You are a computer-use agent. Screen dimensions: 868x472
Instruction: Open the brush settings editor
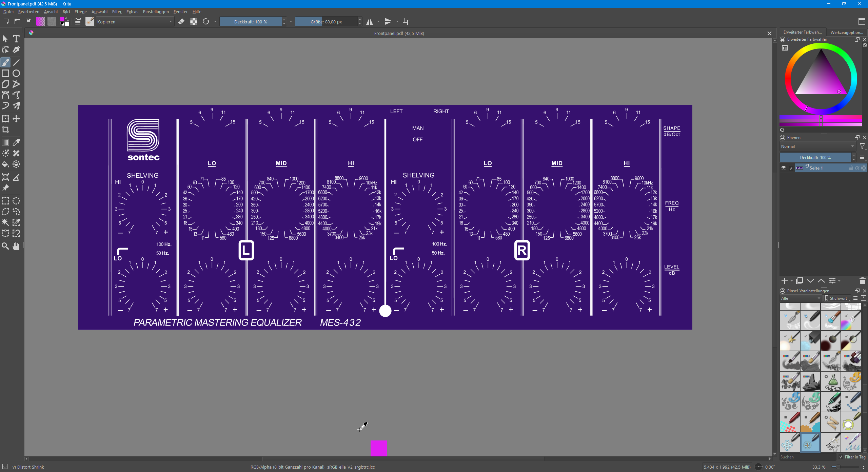tap(78, 22)
